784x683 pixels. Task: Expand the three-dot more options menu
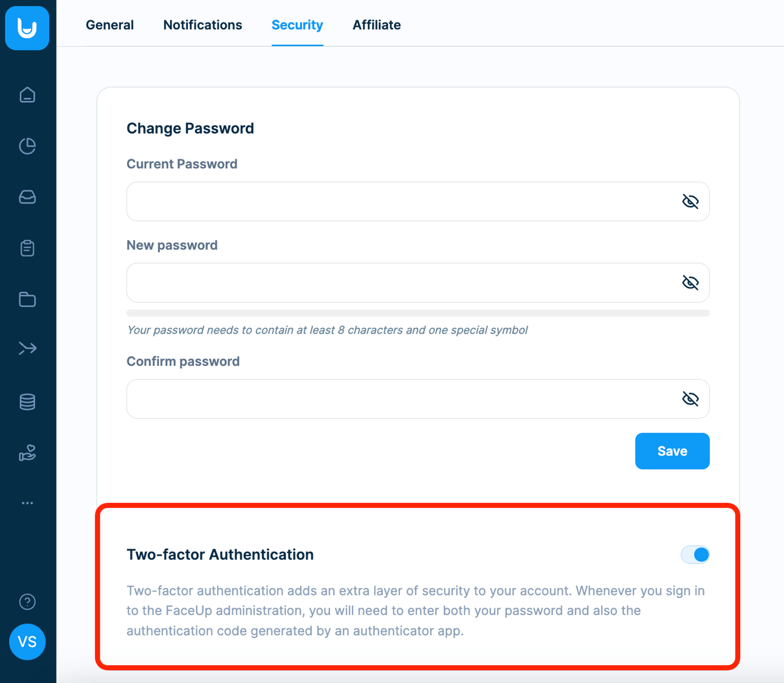point(27,503)
